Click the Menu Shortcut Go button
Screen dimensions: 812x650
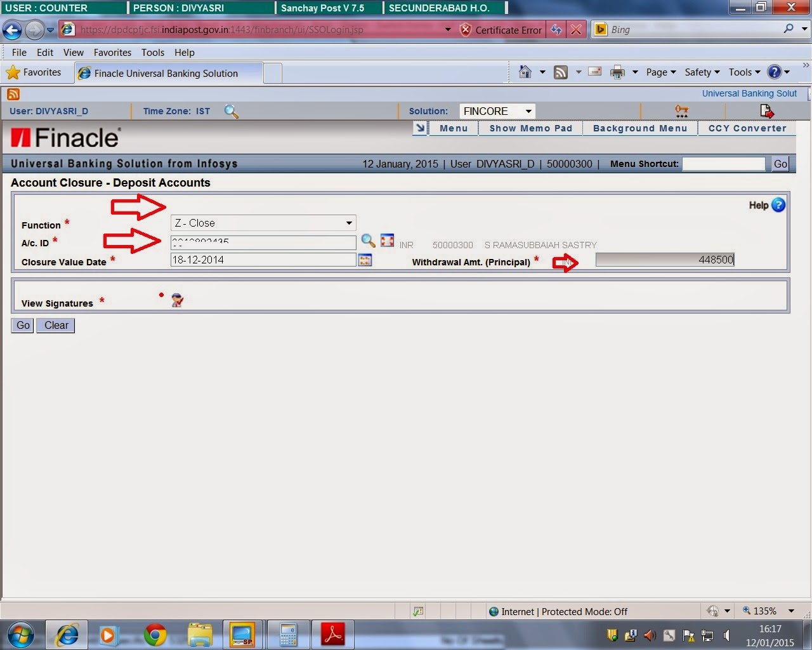click(x=780, y=164)
